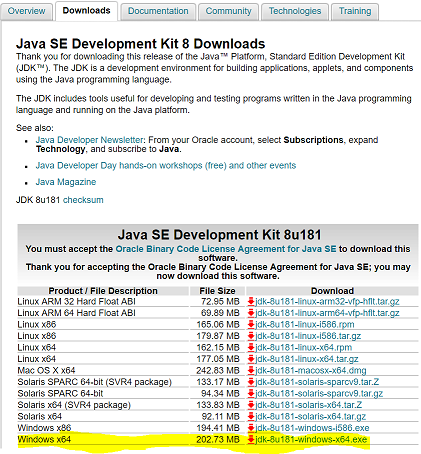Click the 'Download' column header
Viewport: 421px width, 454px height.
coord(332,291)
